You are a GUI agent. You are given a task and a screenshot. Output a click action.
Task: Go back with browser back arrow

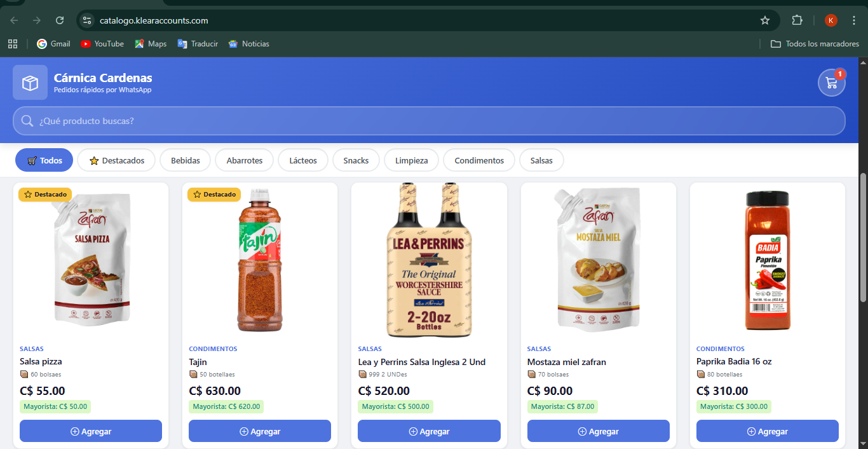tap(14, 20)
